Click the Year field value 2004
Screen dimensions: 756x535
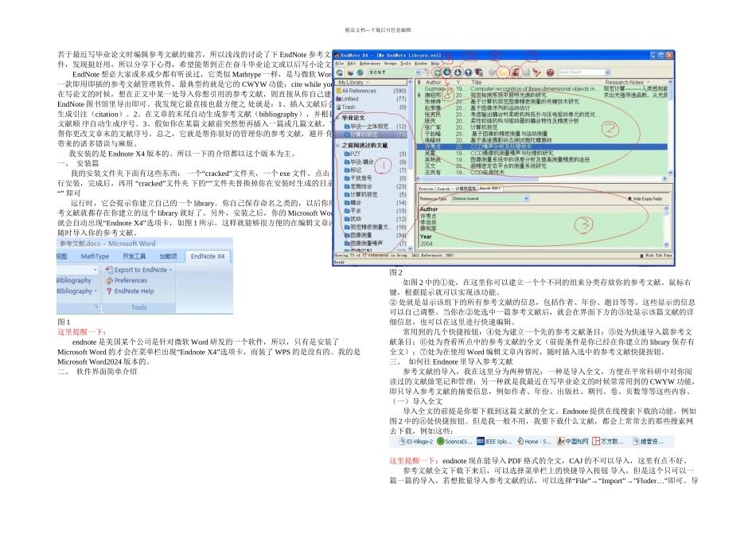(x=427, y=244)
